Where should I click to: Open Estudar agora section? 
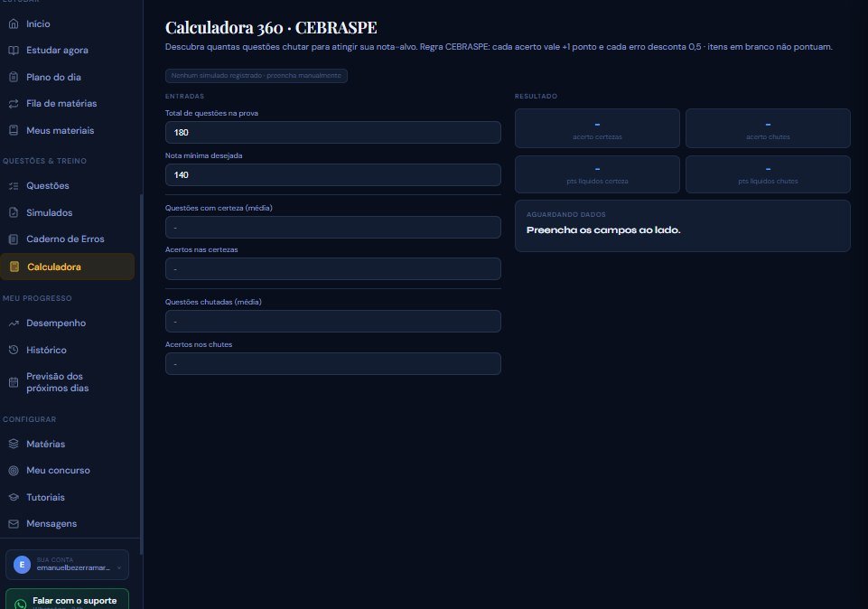coord(68,51)
